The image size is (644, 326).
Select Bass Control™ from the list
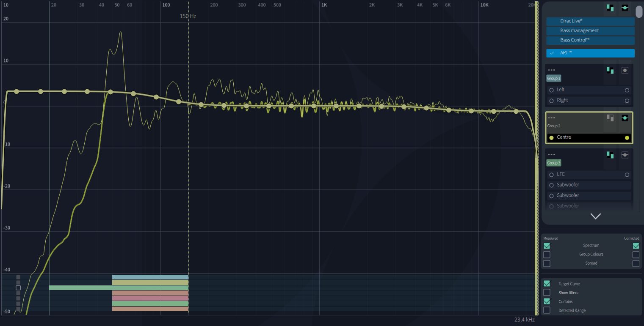[590, 40]
